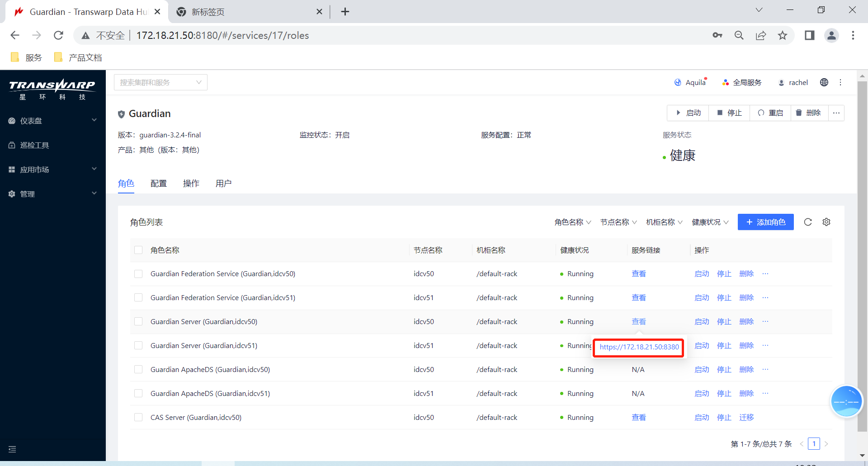Switch to the 用户 tab

(224, 184)
